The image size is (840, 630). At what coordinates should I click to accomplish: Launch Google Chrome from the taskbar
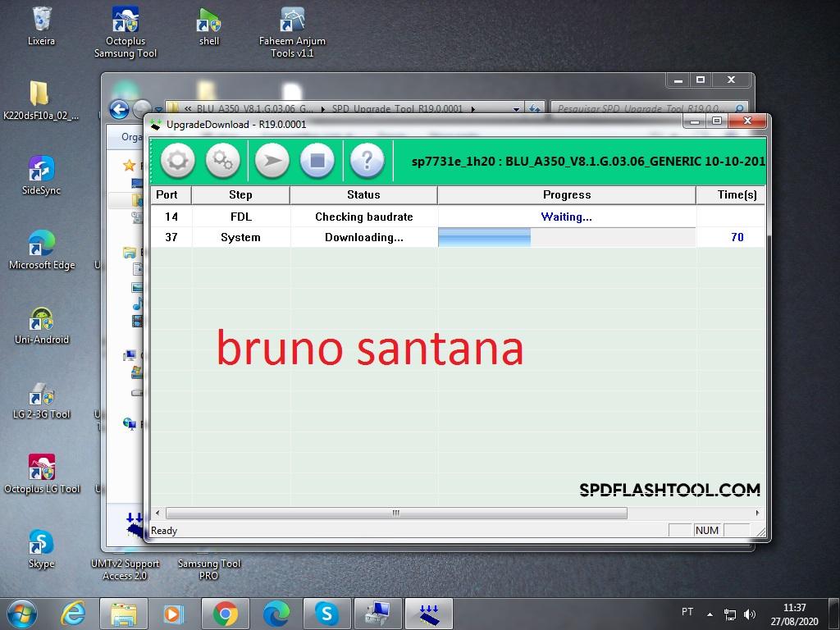coord(226,614)
